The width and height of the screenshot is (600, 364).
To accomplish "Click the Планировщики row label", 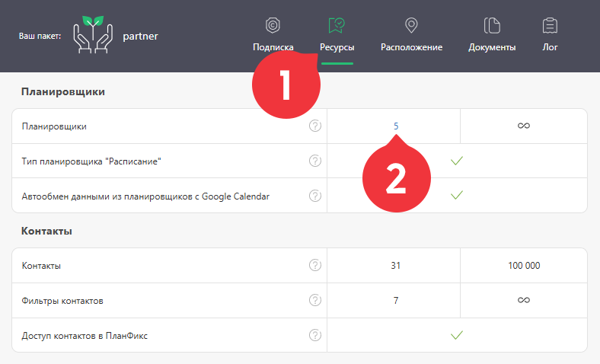I will tap(54, 126).
